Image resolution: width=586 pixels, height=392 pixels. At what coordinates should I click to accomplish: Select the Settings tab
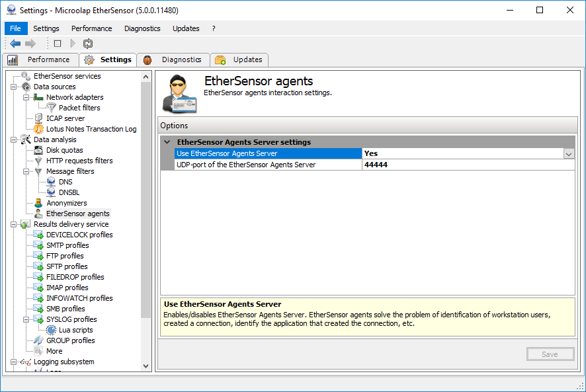click(x=108, y=59)
